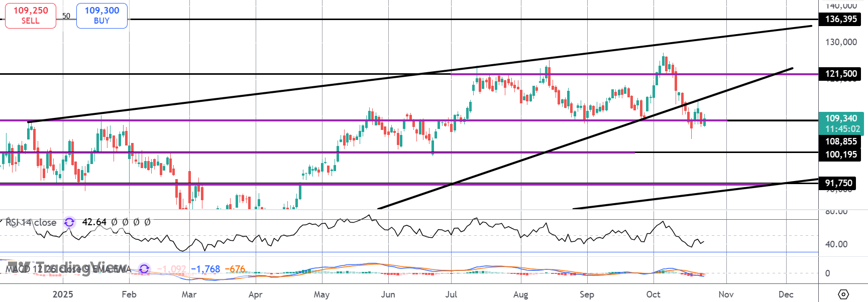The height and width of the screenshot is (302, 868).
Task: Click the 91,750 price level label
Action: [838, 183]
